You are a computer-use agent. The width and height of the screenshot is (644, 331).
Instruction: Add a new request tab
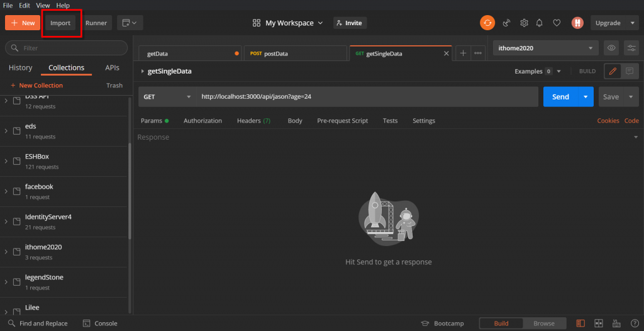(463, 53)
